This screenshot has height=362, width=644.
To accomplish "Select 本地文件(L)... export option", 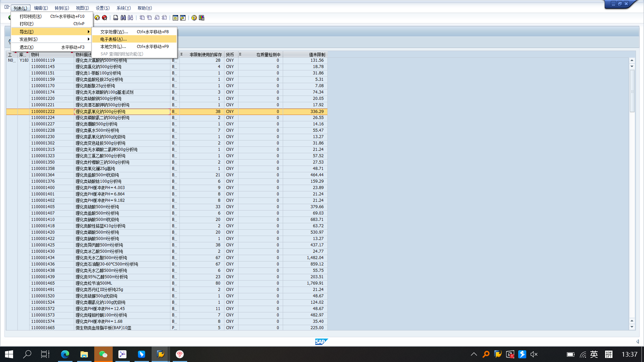I will pyautogui.click(x=134, y=47).
